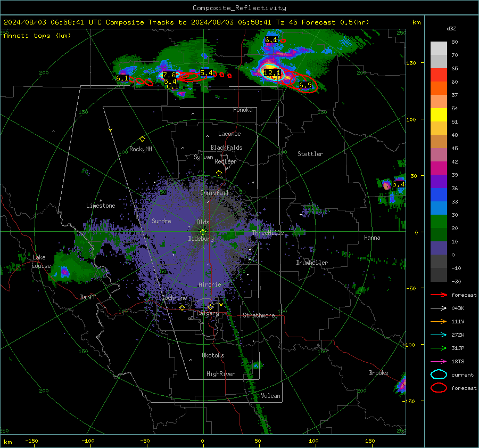The height and width of the screenshot is (448, 479).
Task: Click the Sundre label
Action: click(x=161, y=221)
